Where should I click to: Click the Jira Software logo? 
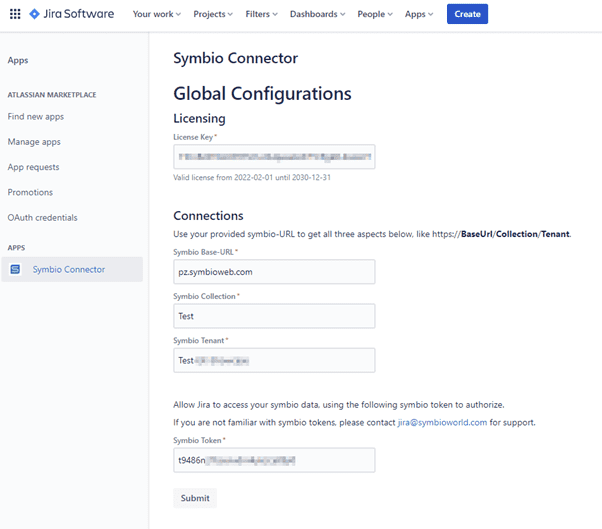click(72, 14)
